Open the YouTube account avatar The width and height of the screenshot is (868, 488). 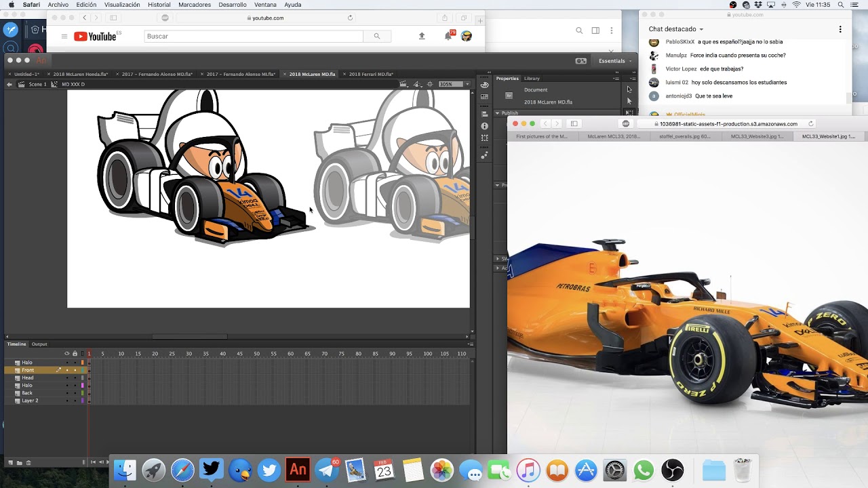pos(467,36)
